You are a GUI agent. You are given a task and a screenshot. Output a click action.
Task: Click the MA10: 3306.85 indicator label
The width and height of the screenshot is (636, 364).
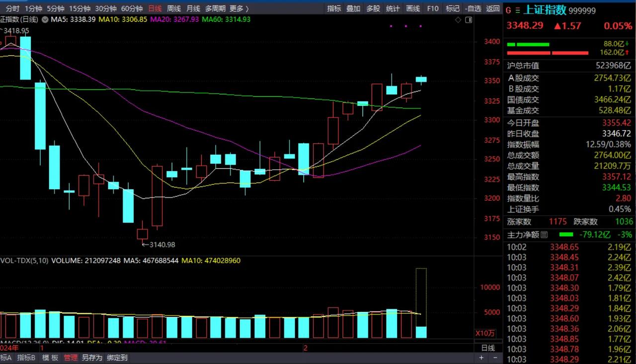pos(123,19)
